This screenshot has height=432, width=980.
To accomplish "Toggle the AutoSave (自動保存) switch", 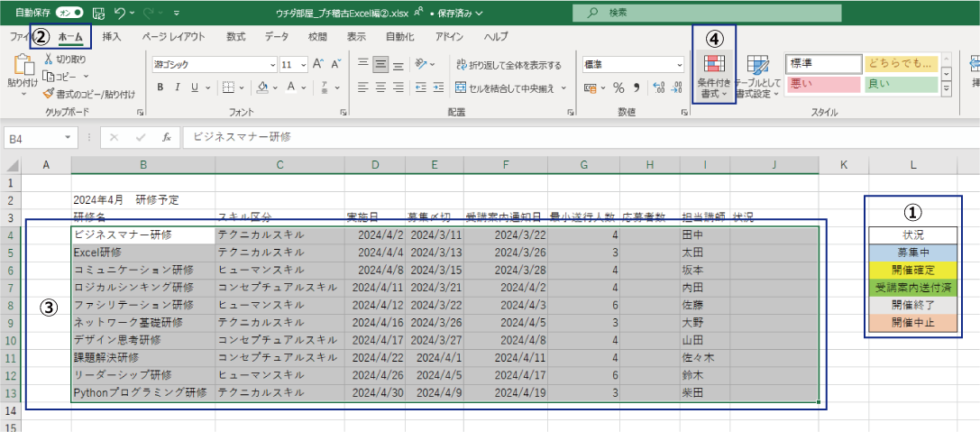I will pos(69,14).
